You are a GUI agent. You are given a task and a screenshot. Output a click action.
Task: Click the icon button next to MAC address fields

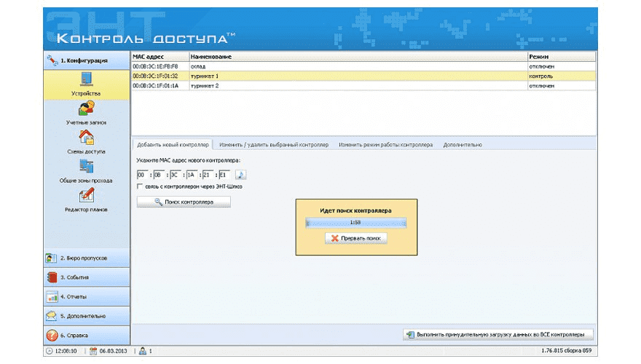click(241, 175)
